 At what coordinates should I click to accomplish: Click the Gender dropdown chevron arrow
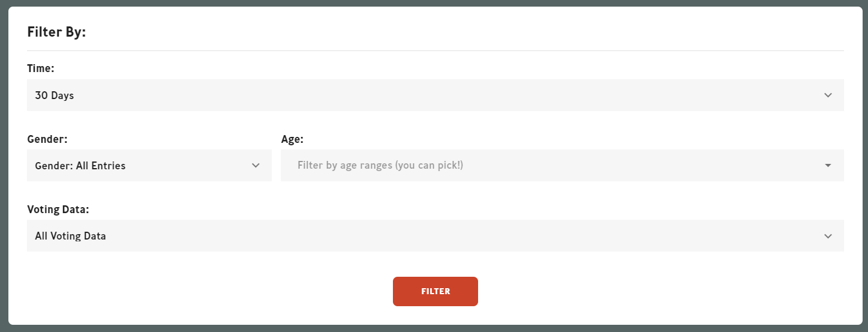click(x=256, y=166)
